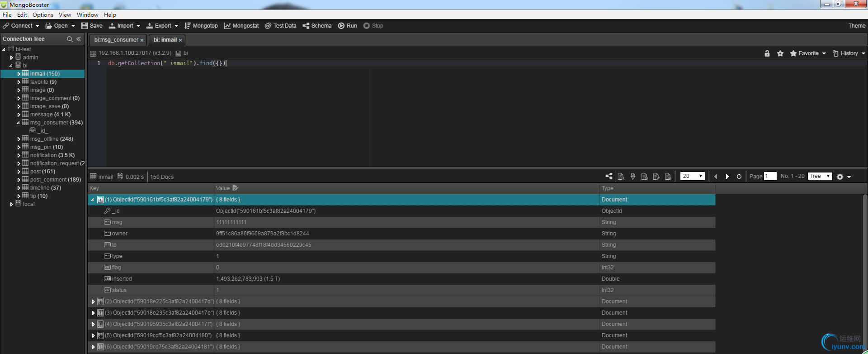Click the Export toolbar button
This screenshot has width=868, height=354.
point(159,26)
